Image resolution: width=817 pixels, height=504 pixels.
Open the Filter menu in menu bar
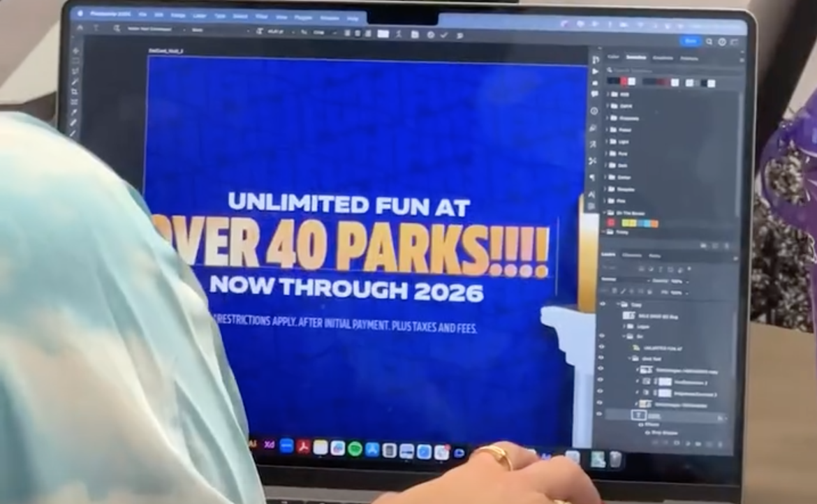tap(261, 15)
